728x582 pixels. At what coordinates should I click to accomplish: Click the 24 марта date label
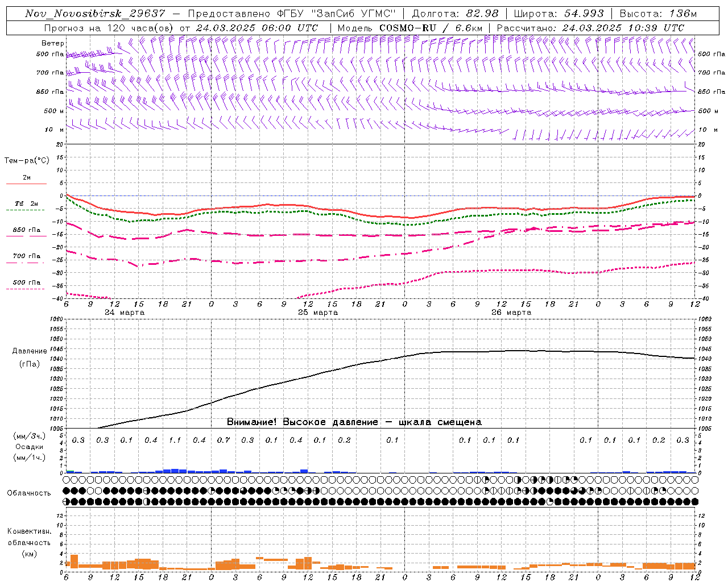click(x=125, y=313)
